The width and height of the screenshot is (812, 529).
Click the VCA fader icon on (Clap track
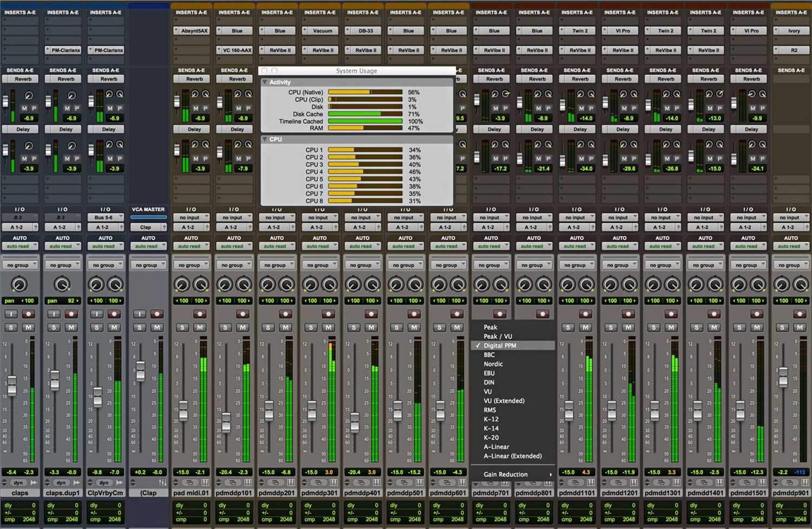[x=162, y=482]
